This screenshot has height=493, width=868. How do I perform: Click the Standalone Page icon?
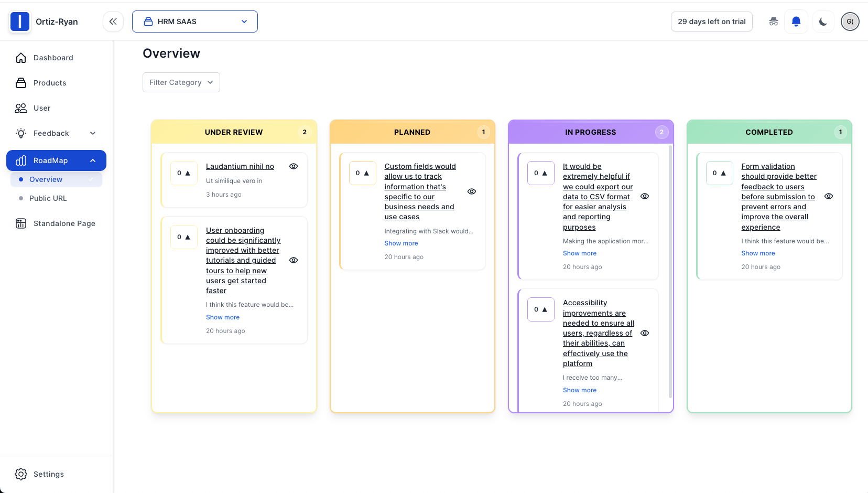21,223
